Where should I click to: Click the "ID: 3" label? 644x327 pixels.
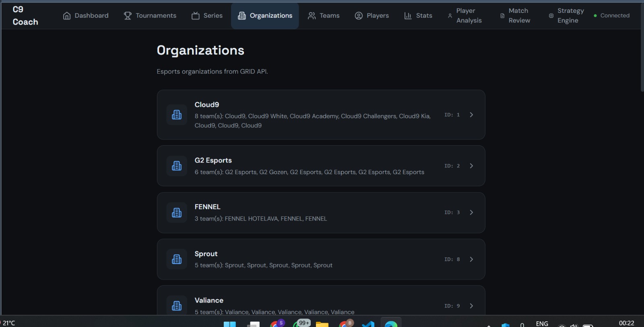pyautogui.click(x=452, y=212)
